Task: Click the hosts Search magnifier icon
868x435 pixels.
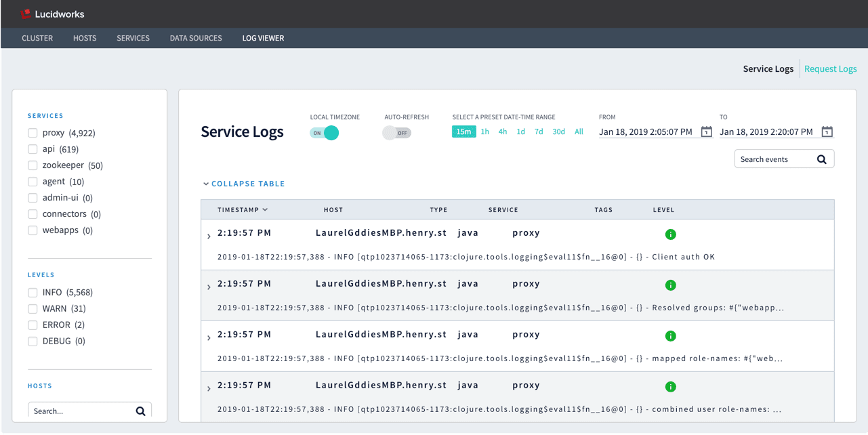Action: (x=141, y=411)
